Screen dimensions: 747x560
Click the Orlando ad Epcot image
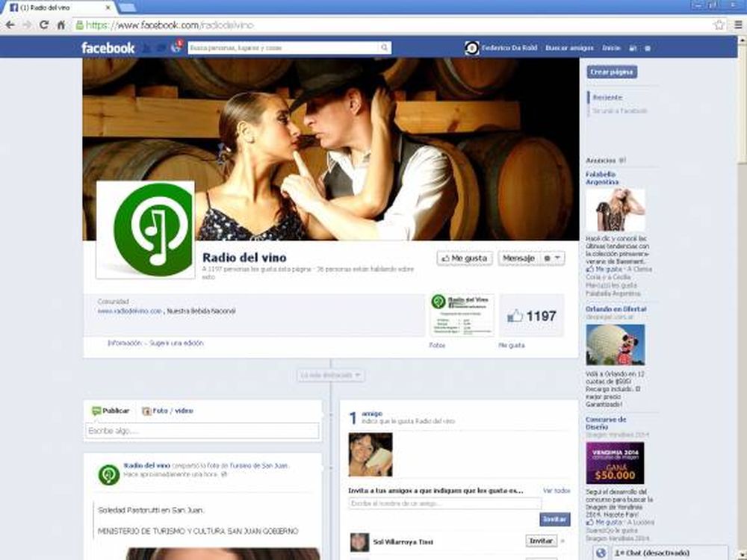pyautogui.click(x=615, y=345)
